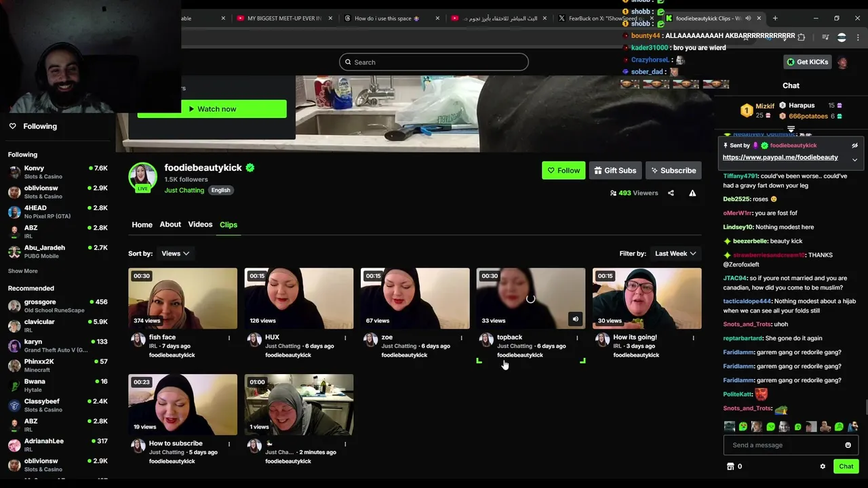Open the Filter by Last Week dropdown
Image resolution: width=868 pixels, height=488 pixels.
pos(675,253)
